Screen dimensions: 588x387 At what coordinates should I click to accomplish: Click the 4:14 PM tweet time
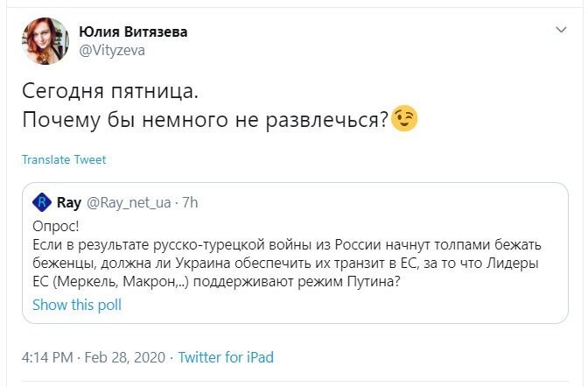(x=47, y=357)
